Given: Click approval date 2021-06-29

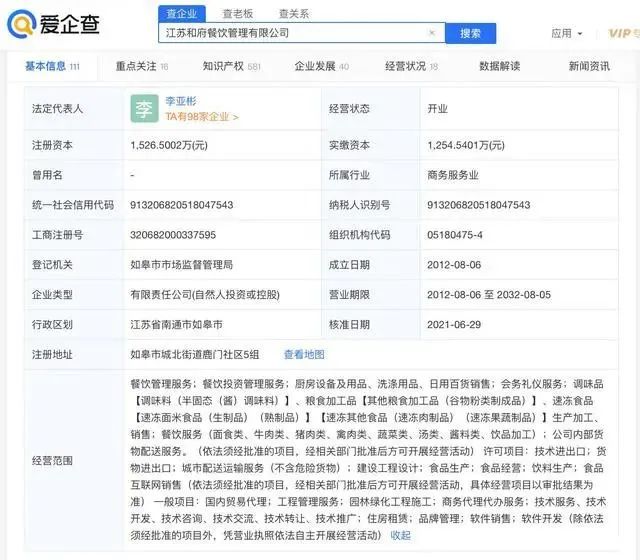Looking at the screenshot, I should coord(454,325).
